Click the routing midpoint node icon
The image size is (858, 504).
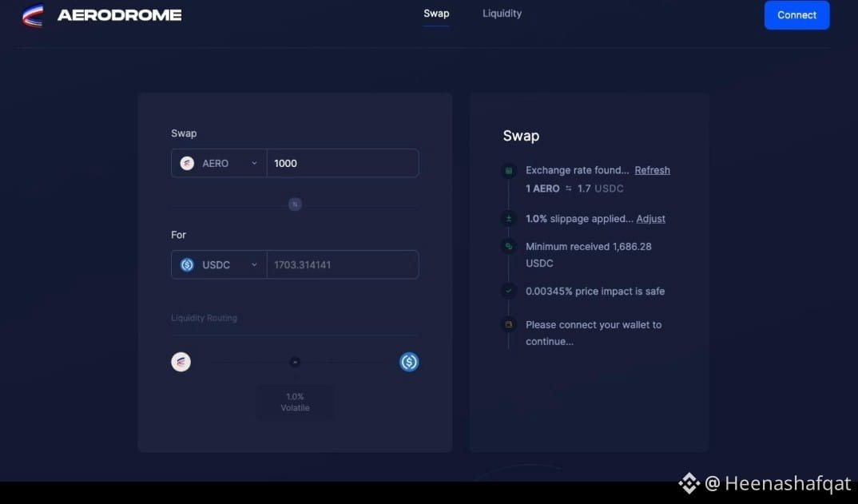pyautogui.click(x=295, y=362)
